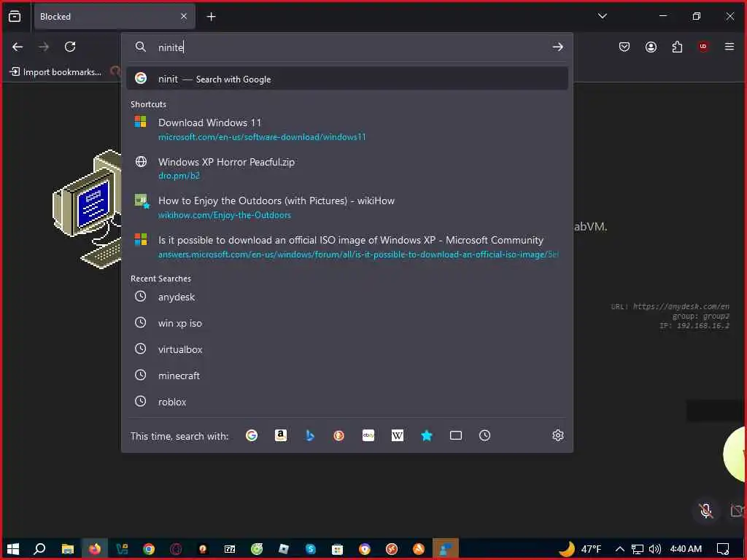Open Skype from the taskbar
747x560 pixels.
pos(311,548)
